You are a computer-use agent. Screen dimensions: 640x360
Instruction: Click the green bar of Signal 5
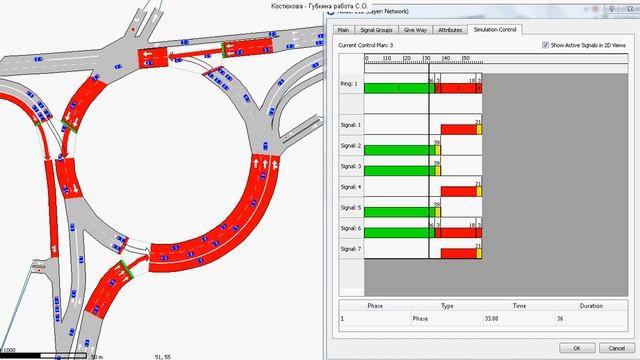coord(400,212)
